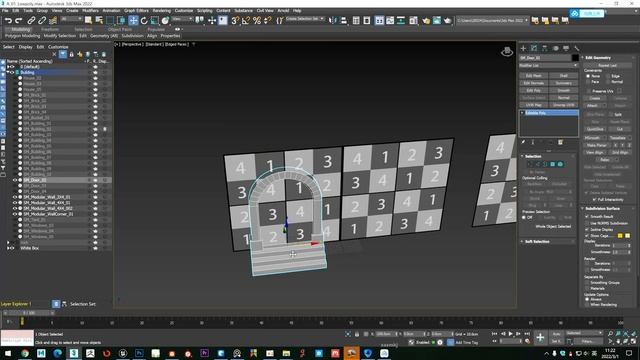
Task: Open the Material Editor icon
Action: (413, 20)
